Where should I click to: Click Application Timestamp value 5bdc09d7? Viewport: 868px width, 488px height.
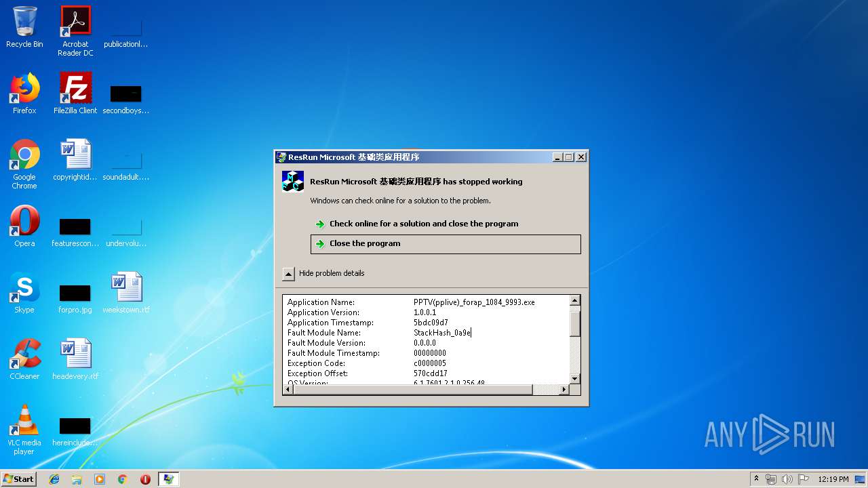(x=431, y=323)
